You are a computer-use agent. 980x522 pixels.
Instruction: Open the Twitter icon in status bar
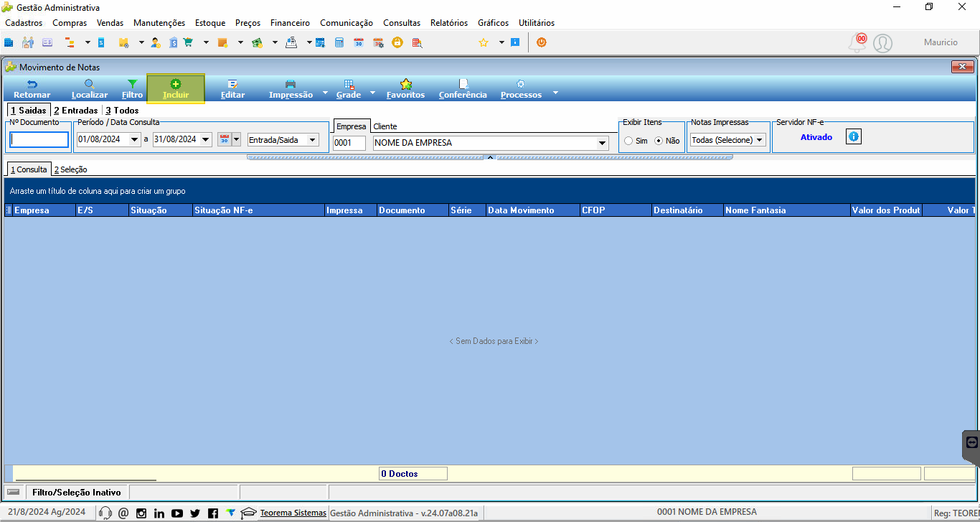point(195,513)
